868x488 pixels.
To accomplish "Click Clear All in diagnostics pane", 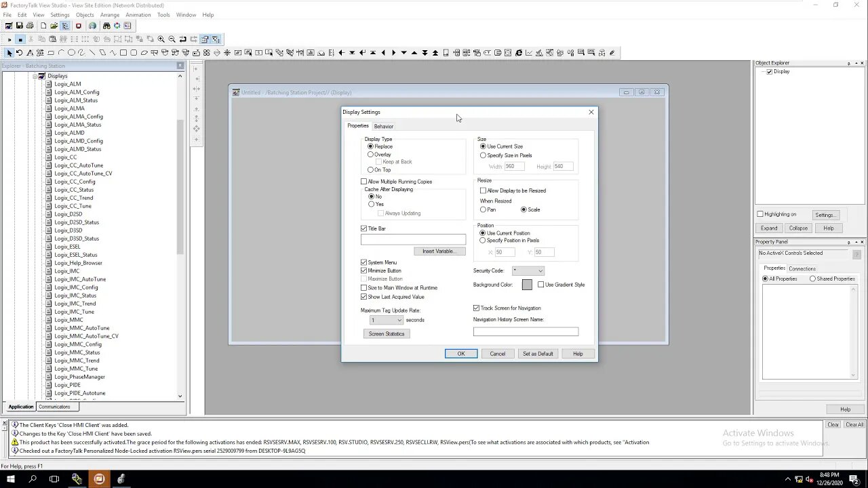I will (854, 425).
